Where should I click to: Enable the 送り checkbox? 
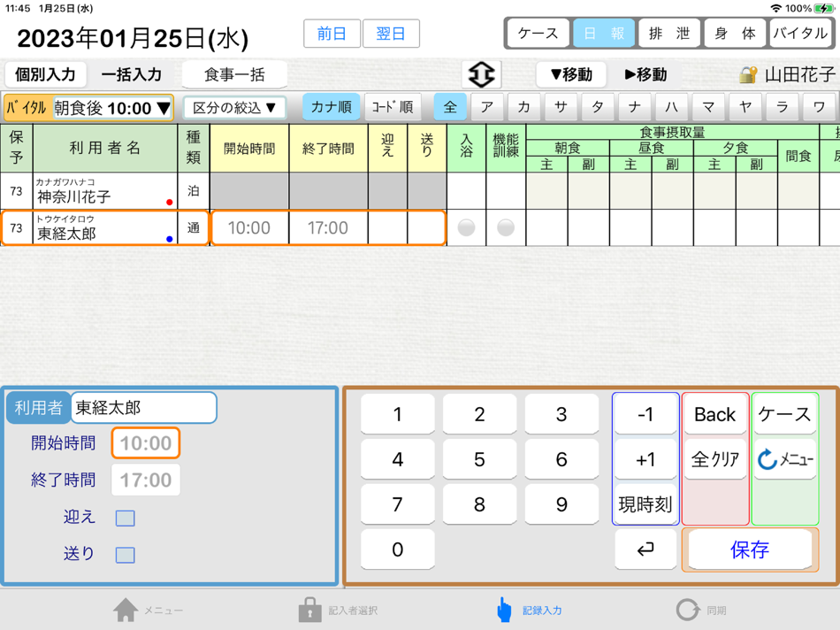tap(125, 554)
